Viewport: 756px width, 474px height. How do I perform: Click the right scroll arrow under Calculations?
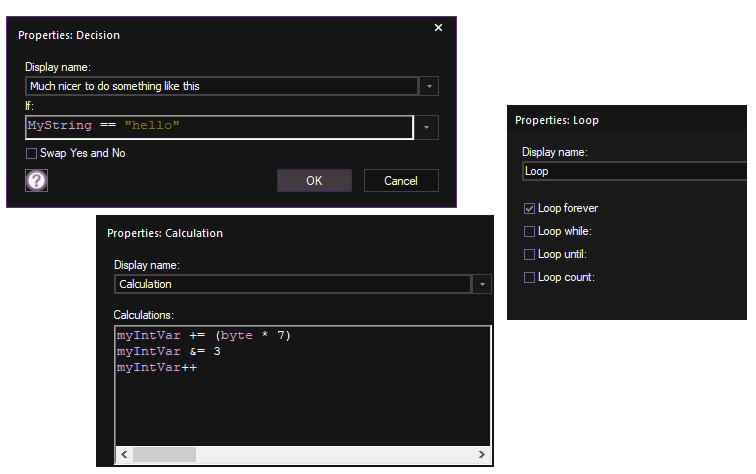click(x=483, y=454)
